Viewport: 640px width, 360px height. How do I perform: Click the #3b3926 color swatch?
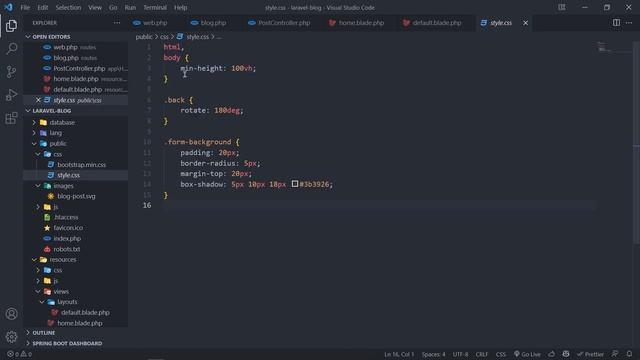tap(295, 184)
